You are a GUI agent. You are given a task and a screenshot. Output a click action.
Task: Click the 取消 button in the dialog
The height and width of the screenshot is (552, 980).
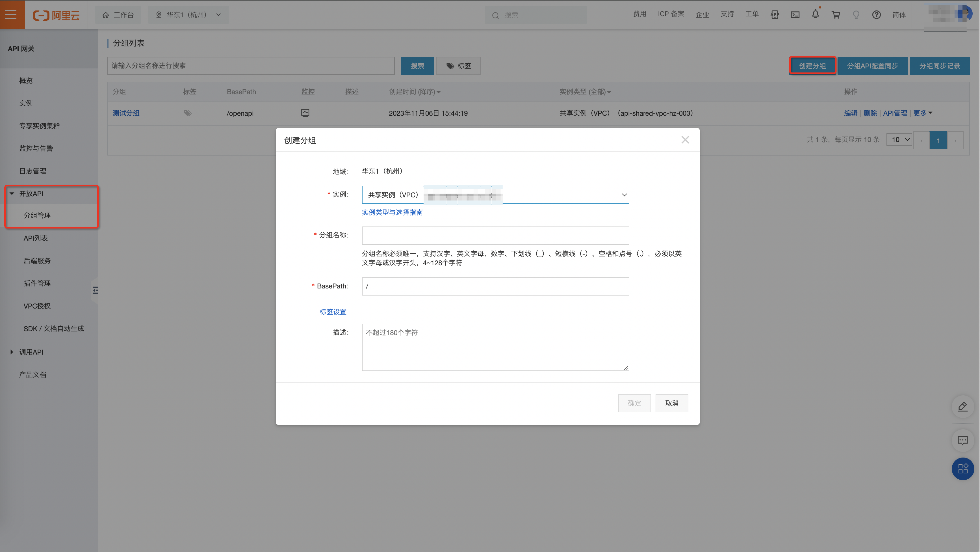[x=671, y=403]
